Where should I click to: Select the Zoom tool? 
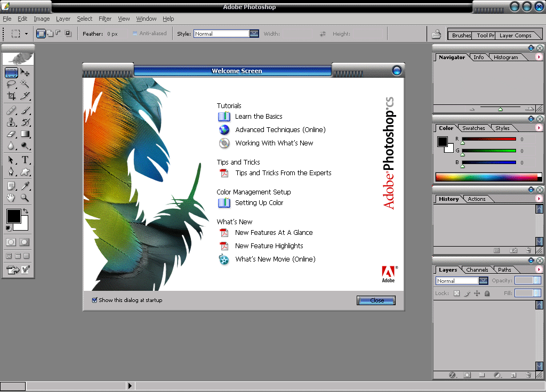(x=25, y=198)
